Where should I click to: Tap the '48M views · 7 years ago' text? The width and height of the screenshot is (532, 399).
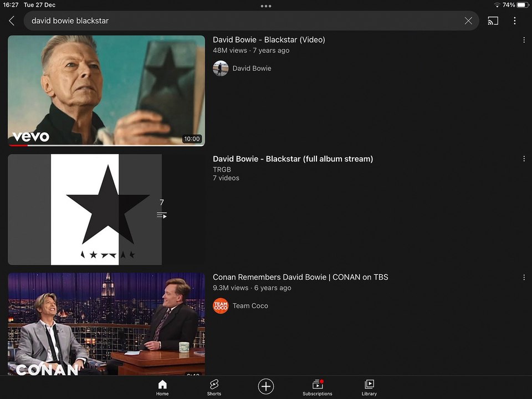click(x=251, y=50)
